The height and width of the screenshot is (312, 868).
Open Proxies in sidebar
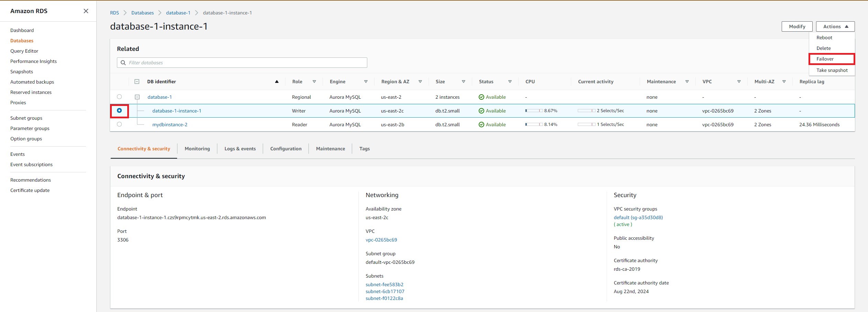coord(18,103)
